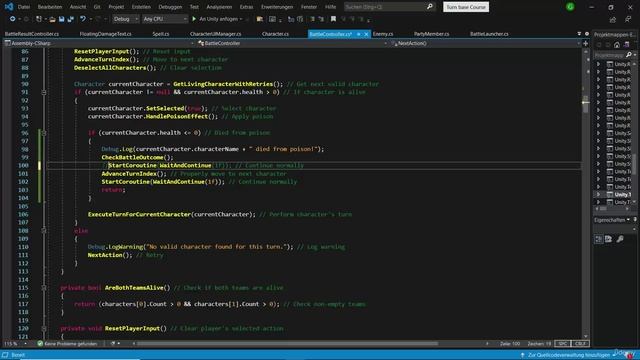Click the vertical editor scrollbar thumb

[586, 104]
